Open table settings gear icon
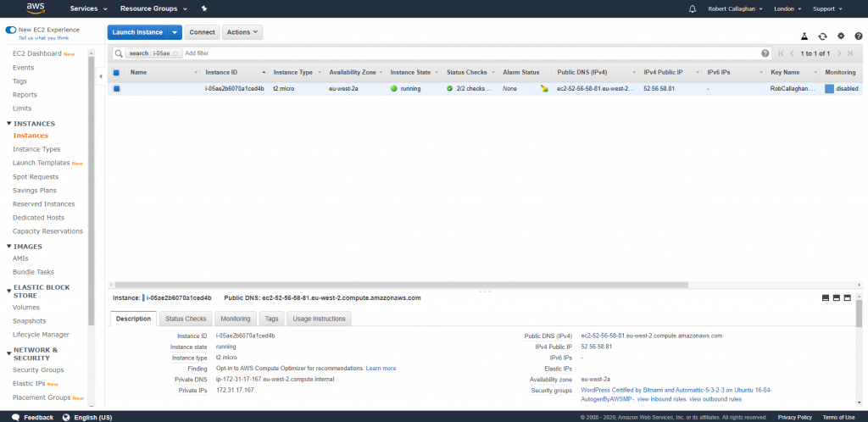Viewport: 868px width, 422px height. tap(841, 36)
